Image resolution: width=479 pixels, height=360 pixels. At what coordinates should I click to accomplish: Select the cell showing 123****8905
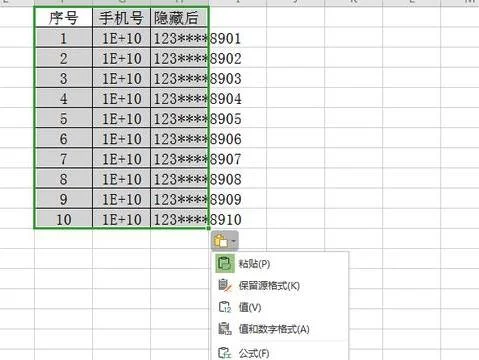180,119
